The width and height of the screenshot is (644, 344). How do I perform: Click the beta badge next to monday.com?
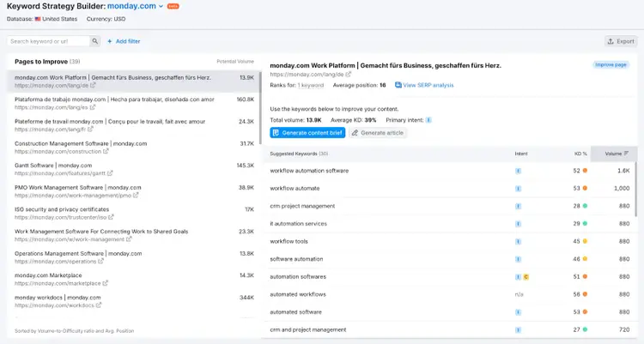point(173,7)
